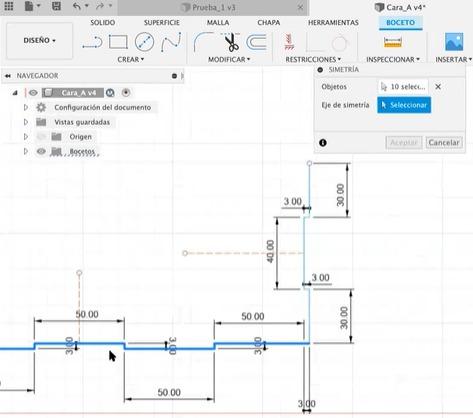Open the data panel grid icon
Screen dimensions: 473x418
tap(9, 6)
